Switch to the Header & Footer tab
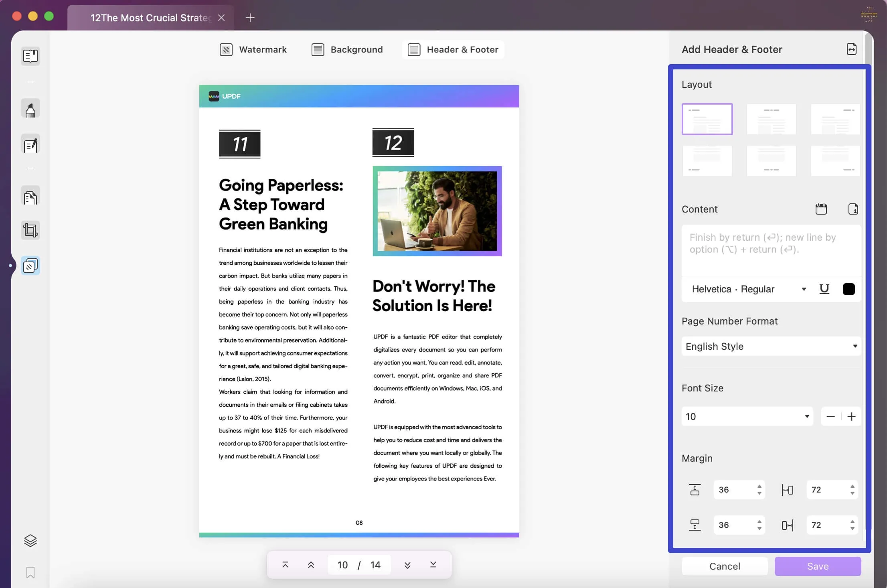Image resolution: width=887 pixels, height=588 pixels. click(x=453, y=49)
